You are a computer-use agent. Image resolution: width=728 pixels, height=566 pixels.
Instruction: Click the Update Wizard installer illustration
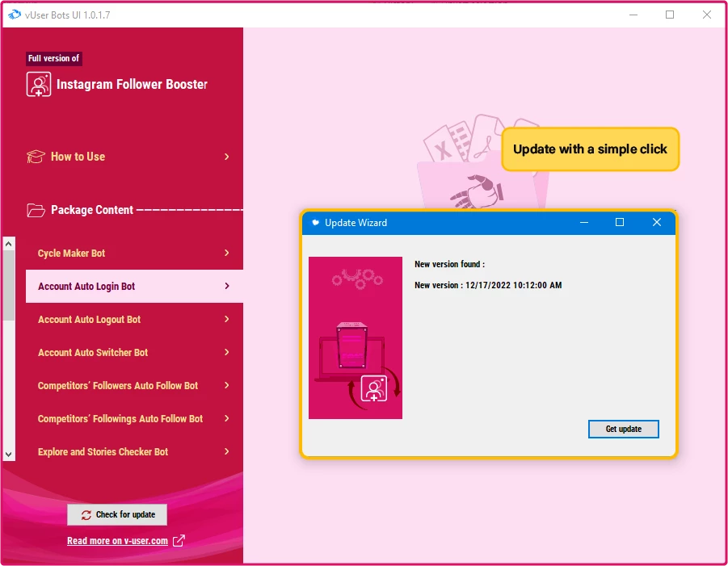coord(356,338)
